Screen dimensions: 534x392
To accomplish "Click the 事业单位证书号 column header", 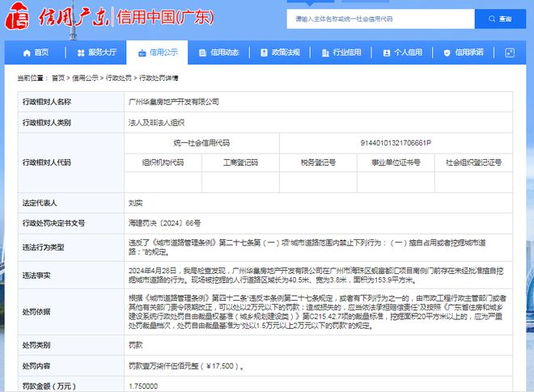I will coord(396,162).
